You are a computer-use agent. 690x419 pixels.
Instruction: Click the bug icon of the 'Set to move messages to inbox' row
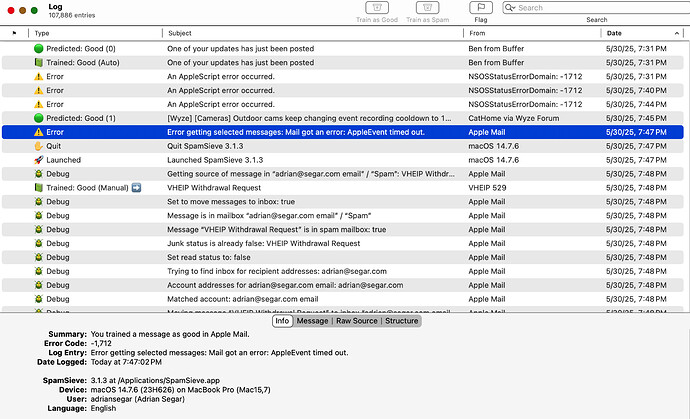pyautogui.click(x=39, y=202)
